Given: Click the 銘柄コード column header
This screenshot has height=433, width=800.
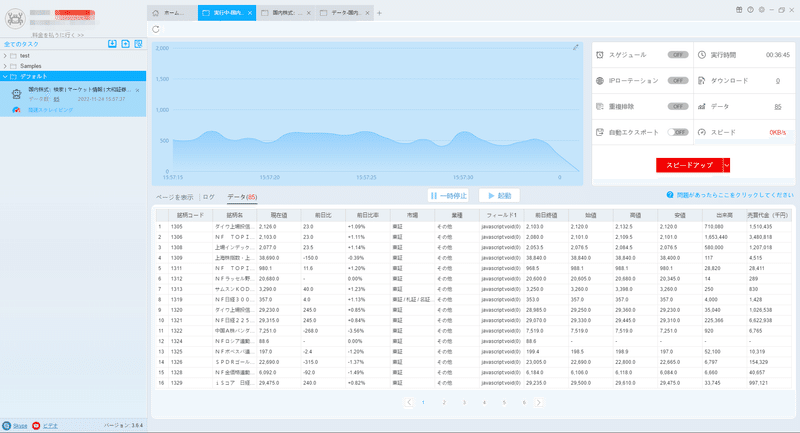Looking at the screenshot, I should click(190, 215).
